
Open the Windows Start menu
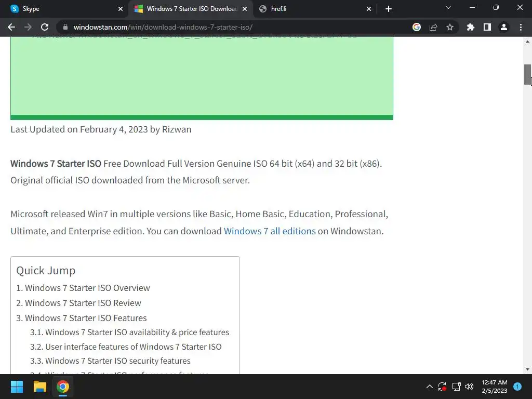pos(17,387)
